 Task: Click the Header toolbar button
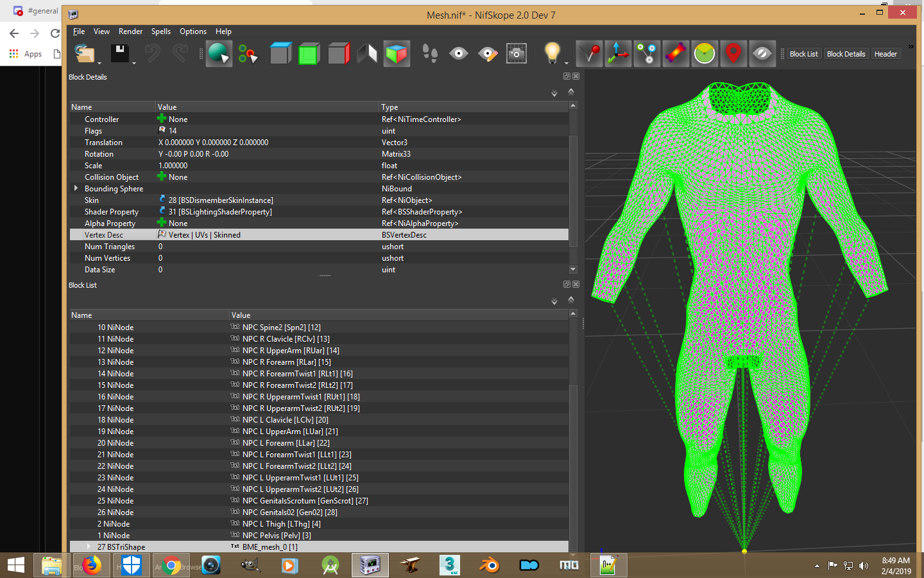click(x=886, y=54)
